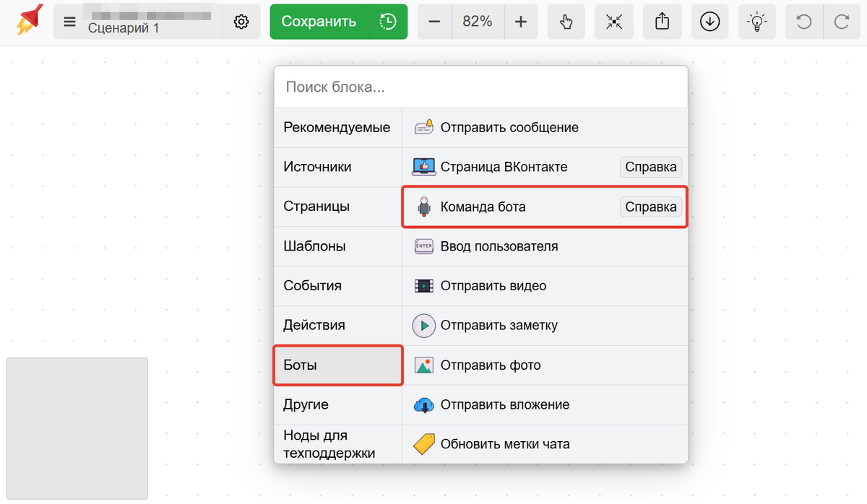
Task: Click the gray minimap panel
Action: click(x=77, y=428)
